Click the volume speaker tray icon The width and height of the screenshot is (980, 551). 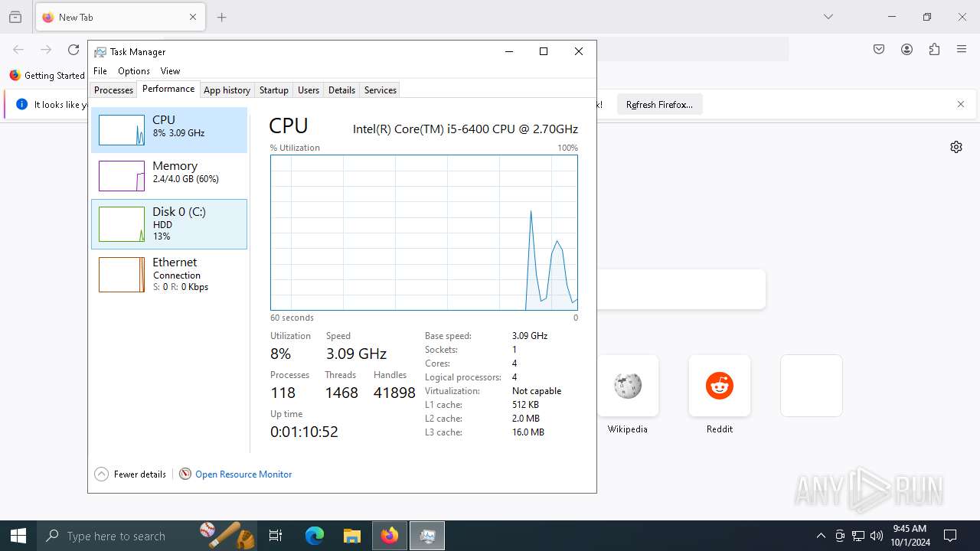point(877,536)
